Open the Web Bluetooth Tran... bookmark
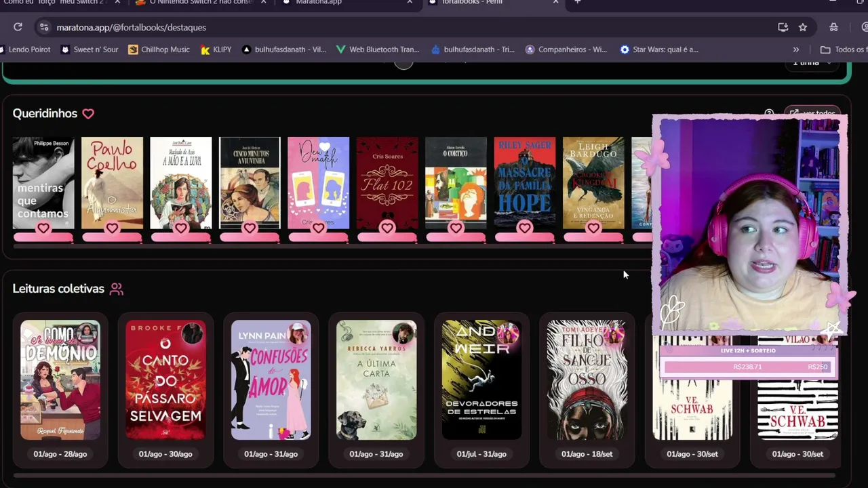This screenshot has height=488, width=868. tap(378, 49)
